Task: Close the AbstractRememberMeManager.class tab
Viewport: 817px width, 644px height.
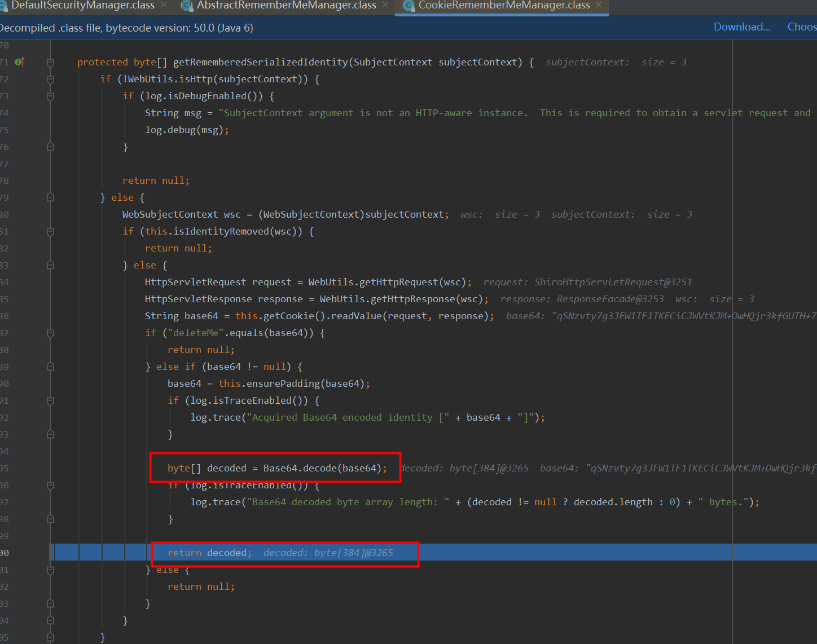Action: (x=385, y=5)
